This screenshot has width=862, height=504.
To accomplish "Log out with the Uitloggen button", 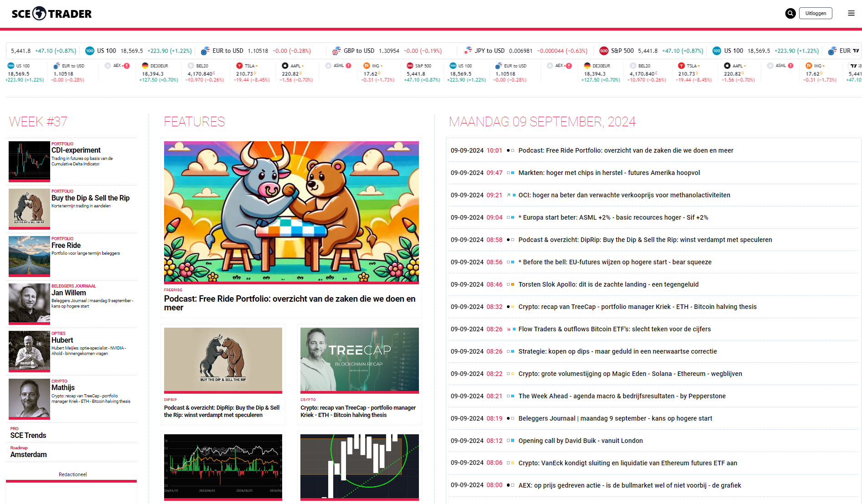I will 816,14.
